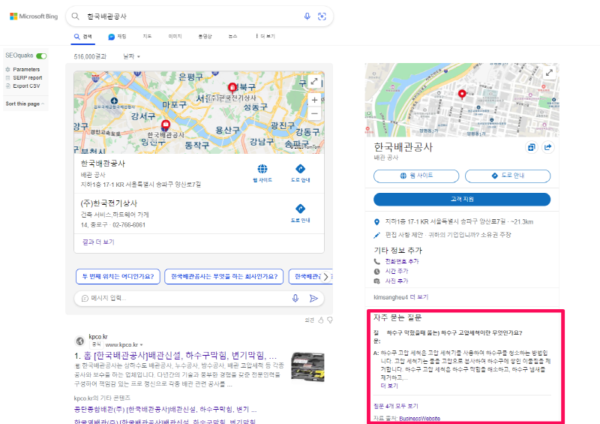The height and width of the screenshot is (424, 600).
Task: Expand the Sort this page dropdown
Action: coord(25,104)
